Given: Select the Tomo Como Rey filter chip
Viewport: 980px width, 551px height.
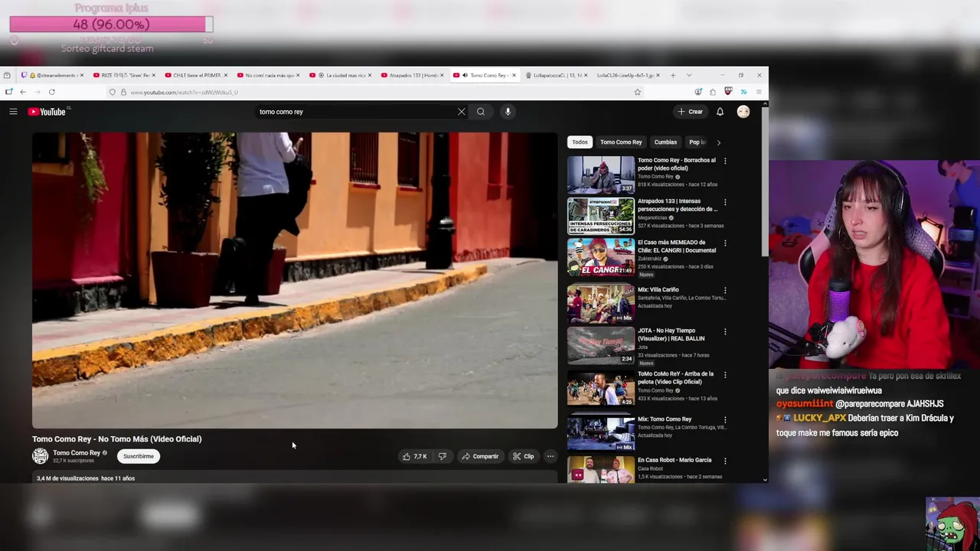Looking at the screenshot, I should point(621,142).
